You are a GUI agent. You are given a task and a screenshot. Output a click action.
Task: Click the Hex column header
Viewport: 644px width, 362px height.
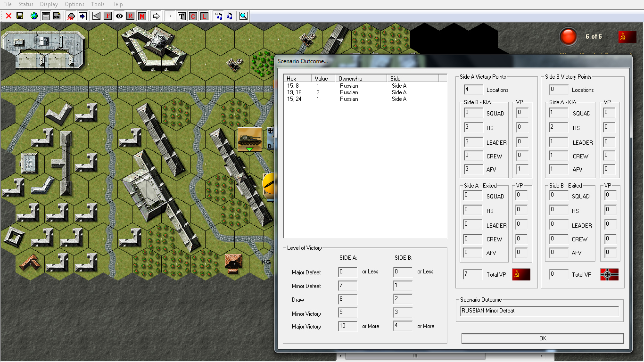point(297,78)
